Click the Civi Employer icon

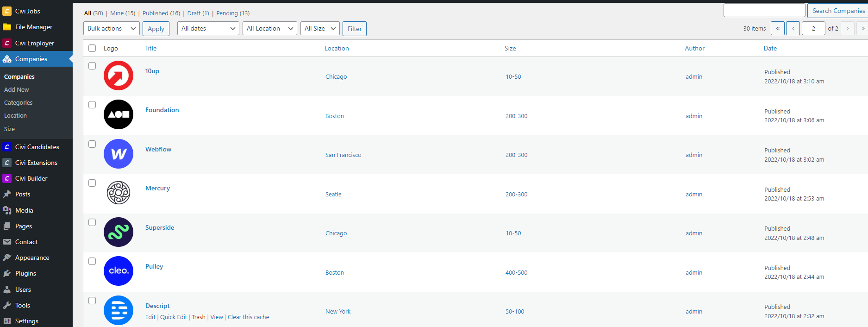tap(7, 43)
